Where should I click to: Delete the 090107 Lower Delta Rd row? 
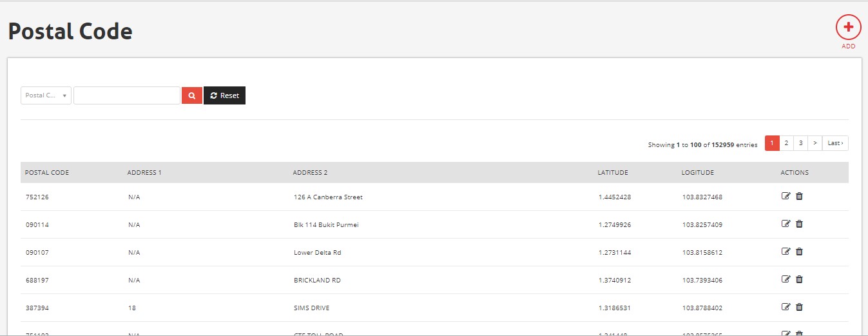coord(799,252)
